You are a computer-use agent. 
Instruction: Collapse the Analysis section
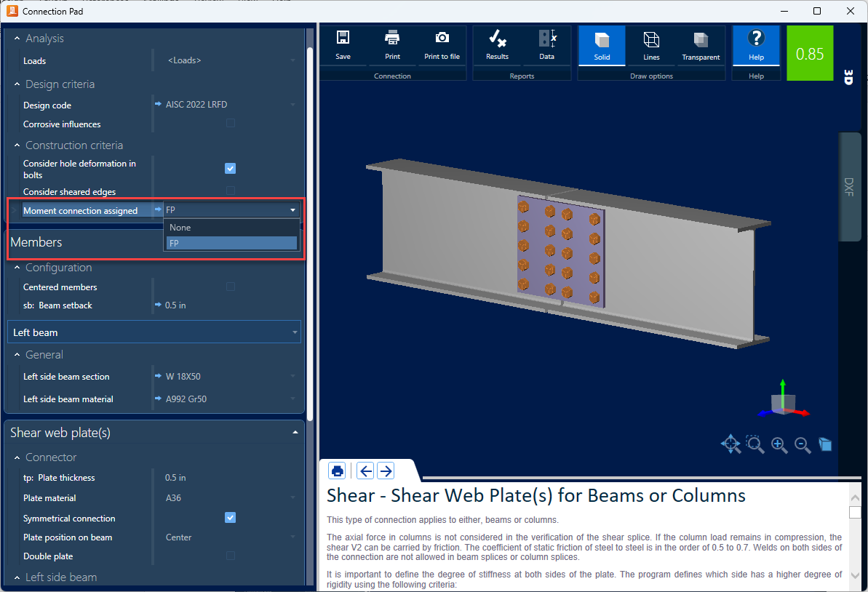point(17,38)
